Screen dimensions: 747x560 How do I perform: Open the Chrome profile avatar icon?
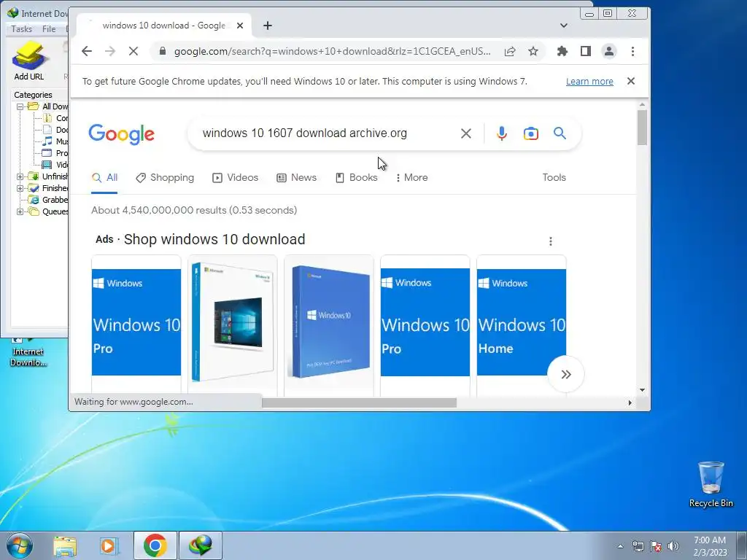pyautogui.click(x=609, y=52)
